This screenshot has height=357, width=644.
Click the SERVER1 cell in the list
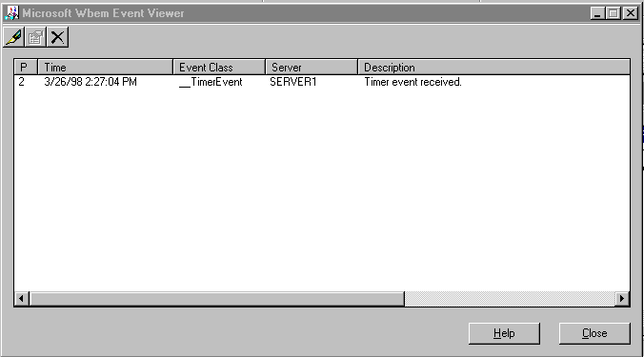292,82
